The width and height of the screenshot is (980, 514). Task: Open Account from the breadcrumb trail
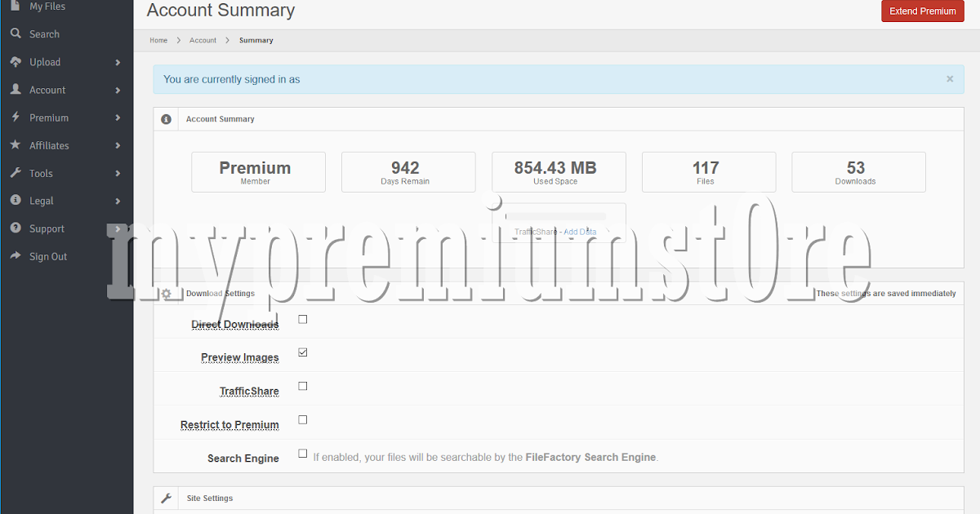pos(203,39)
